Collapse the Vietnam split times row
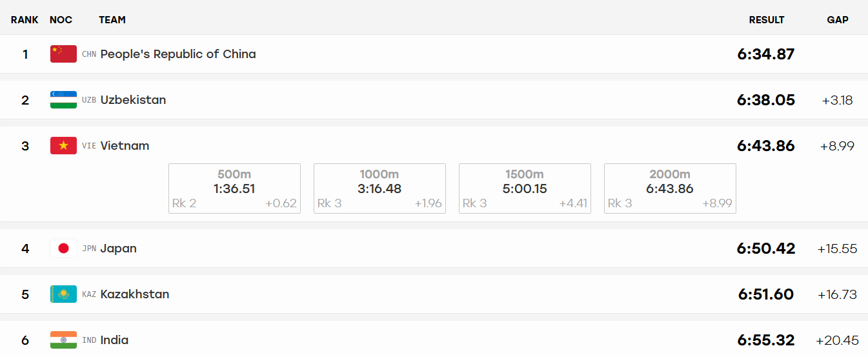 434,146
